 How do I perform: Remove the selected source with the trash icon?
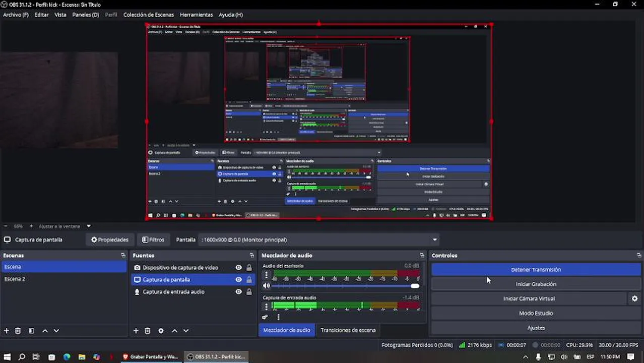coord(148,331)
